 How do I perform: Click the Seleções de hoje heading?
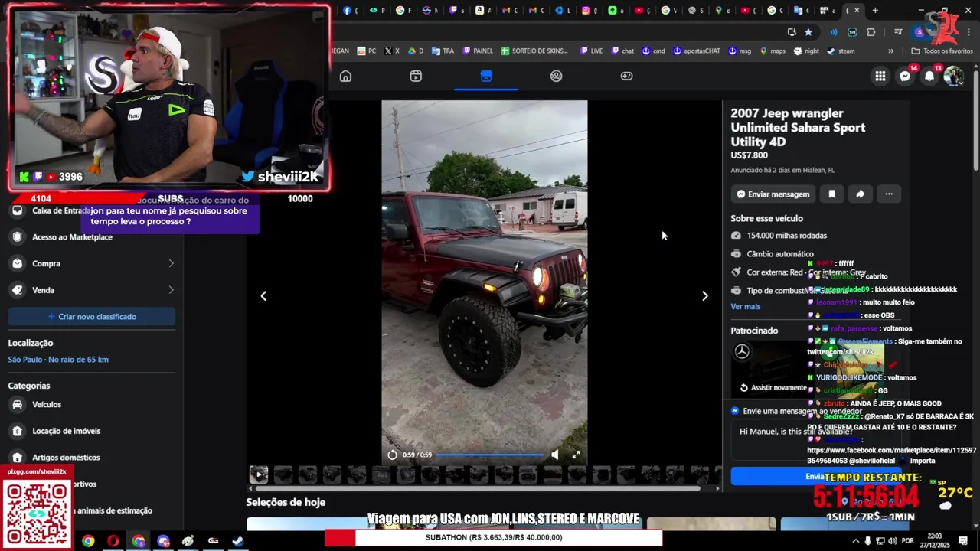[286, 502]
